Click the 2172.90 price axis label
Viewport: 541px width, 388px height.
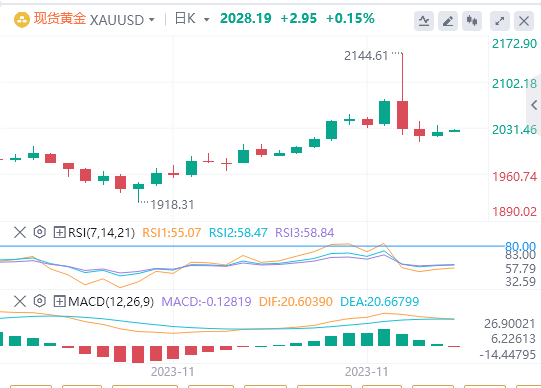pyautogui.click(x=514, y=44)
